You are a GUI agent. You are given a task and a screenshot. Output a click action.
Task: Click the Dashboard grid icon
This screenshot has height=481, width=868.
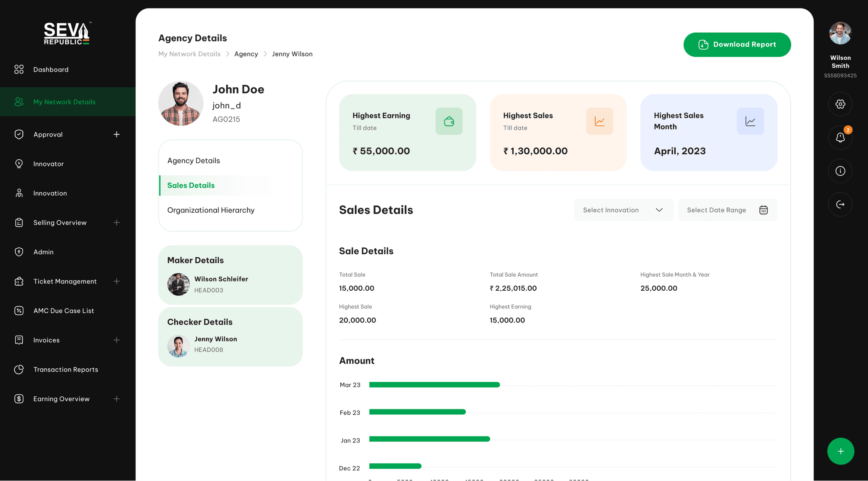[19, 70]
